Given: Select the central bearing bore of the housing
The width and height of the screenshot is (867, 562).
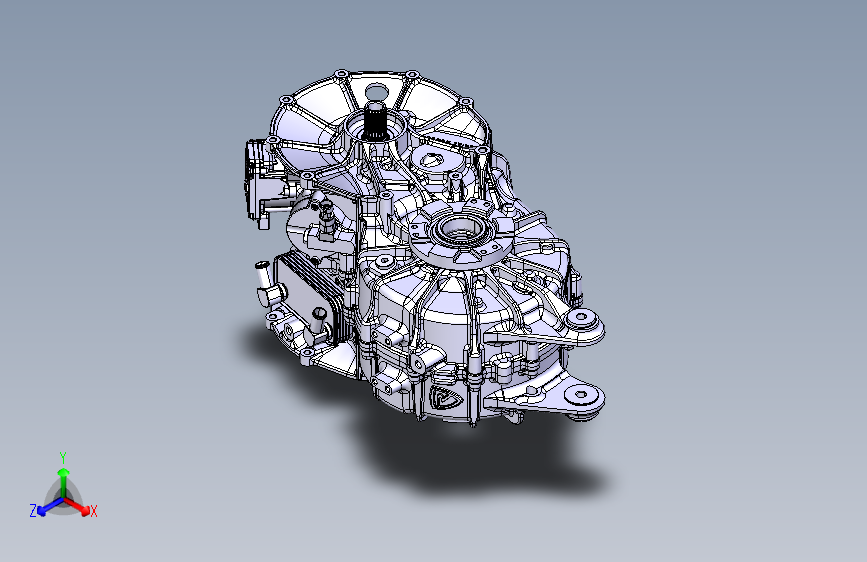Looking at the screenshot, I should 459,228.
